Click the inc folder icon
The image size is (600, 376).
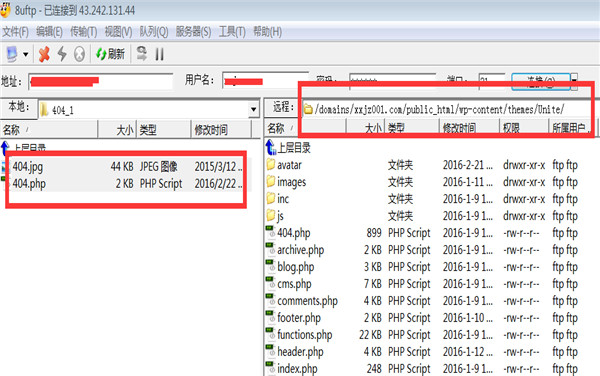coord(271,198)
